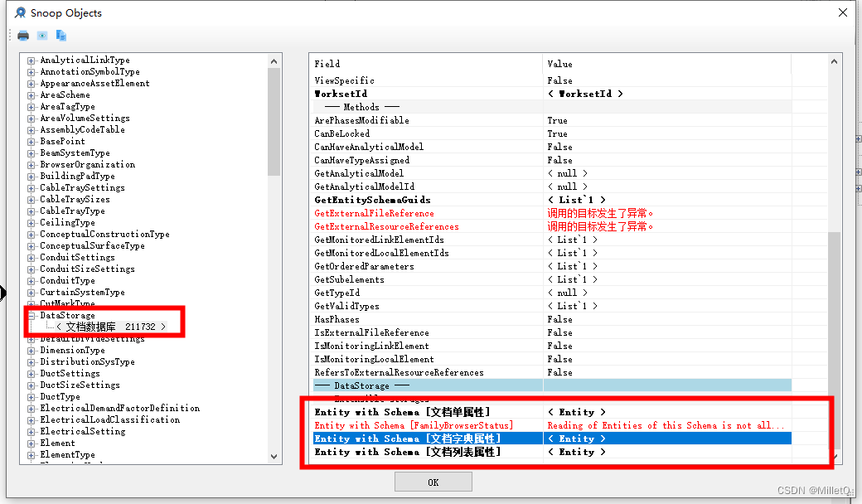
Task: Open Entity with Schema [文档列表属性]
Action: pos(552,452)
